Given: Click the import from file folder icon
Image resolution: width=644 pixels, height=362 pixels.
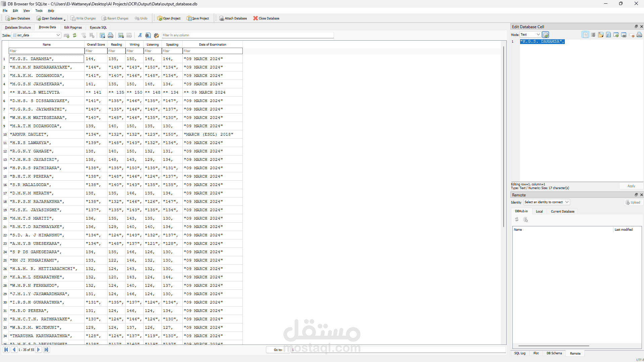Looking at the screenshot, I should 601,35.
